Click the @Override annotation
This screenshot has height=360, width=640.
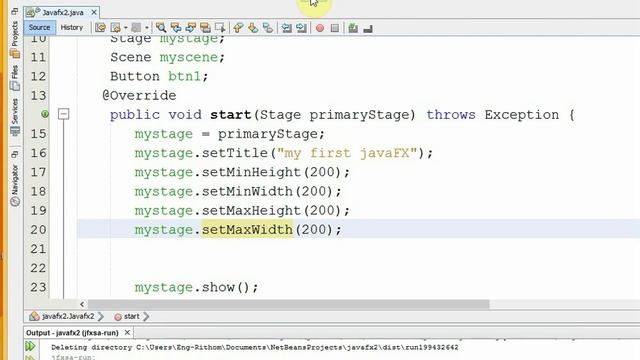139,96
